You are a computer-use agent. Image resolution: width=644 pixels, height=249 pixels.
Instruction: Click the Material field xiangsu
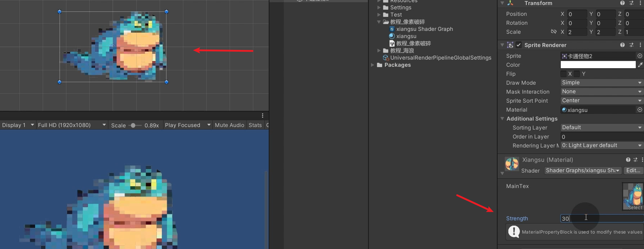coord(598,110)
